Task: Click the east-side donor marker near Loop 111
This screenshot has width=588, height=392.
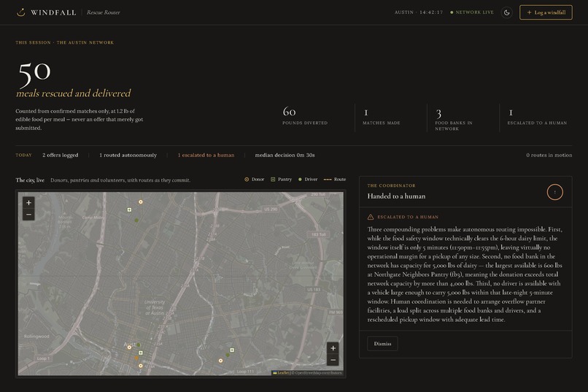Action: (x=220, y=361)
